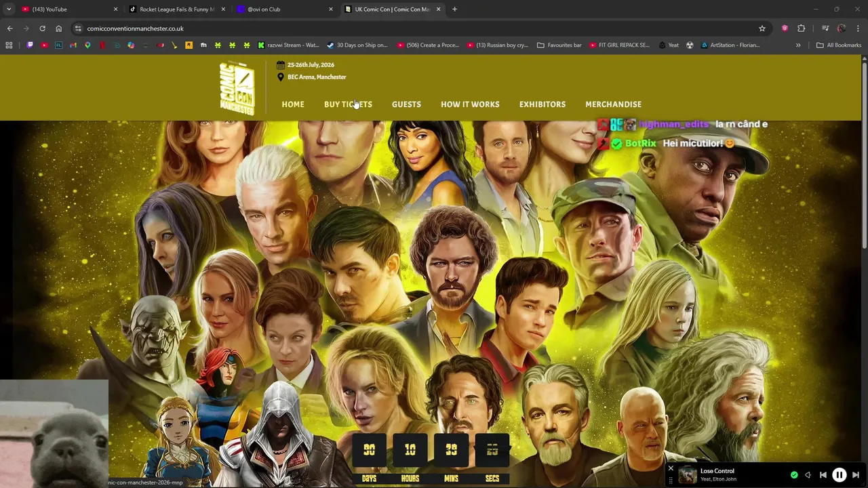This screenshot has height=488, width=868.
Task: Open the Extensions puzzle icon
Action: pos(802,28)
